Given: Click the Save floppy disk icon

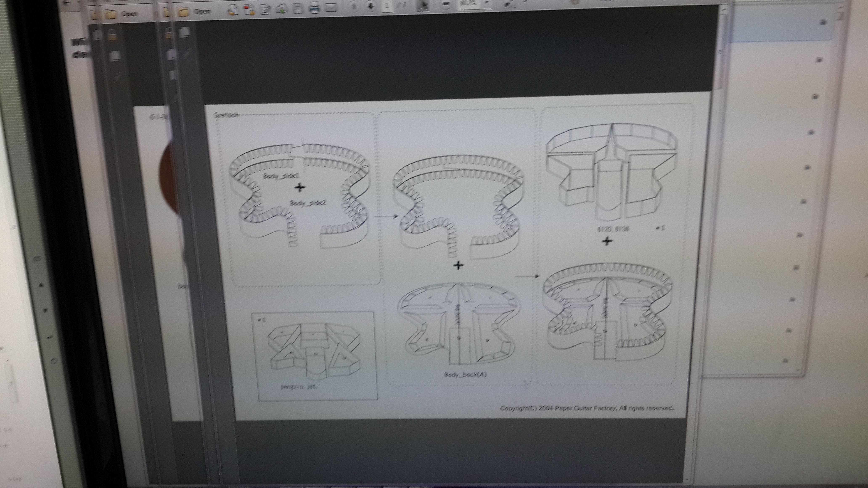Looking at the screenshot, I should tap(298, 9).
